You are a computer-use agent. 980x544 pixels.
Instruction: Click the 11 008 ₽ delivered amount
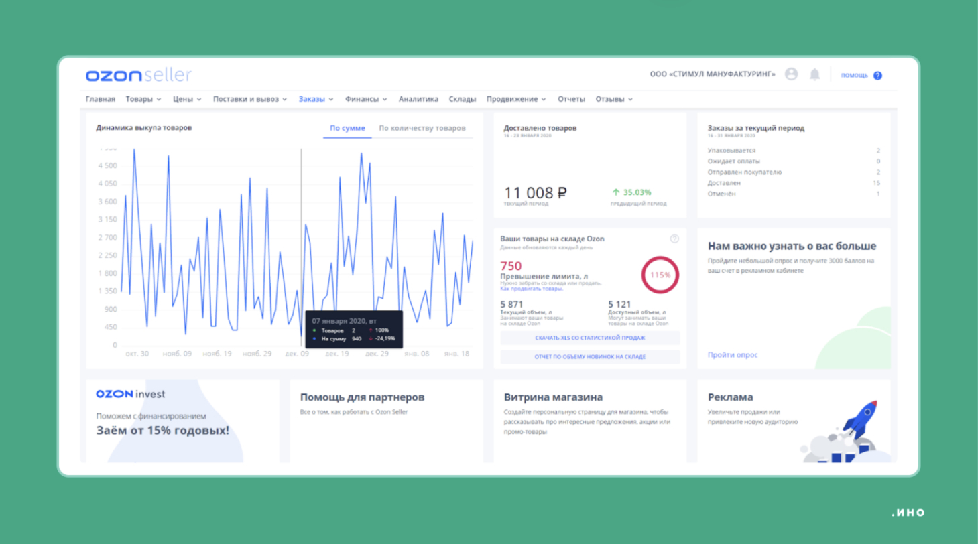click(536, 193)
